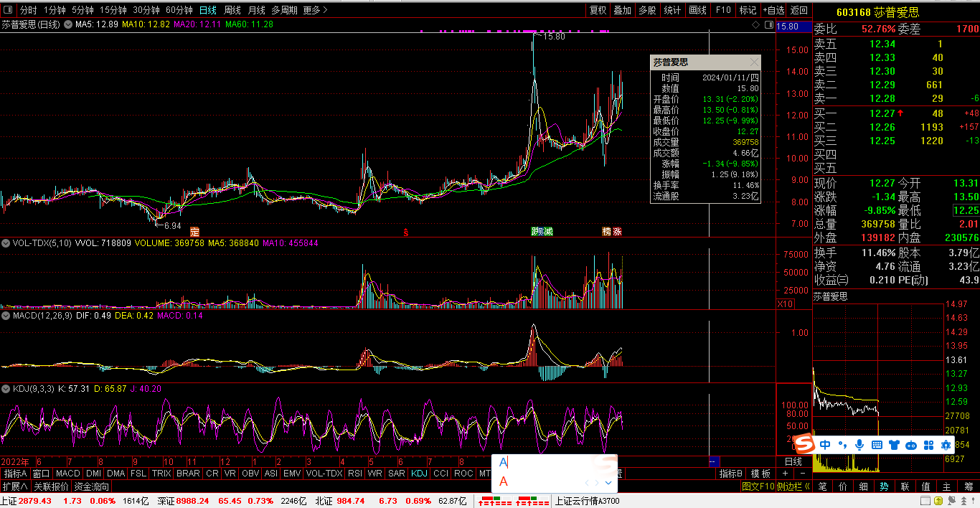Click the 日线 label on time axis
The width and height of the screenshot is (980, 508).
(x=793, y=461)
